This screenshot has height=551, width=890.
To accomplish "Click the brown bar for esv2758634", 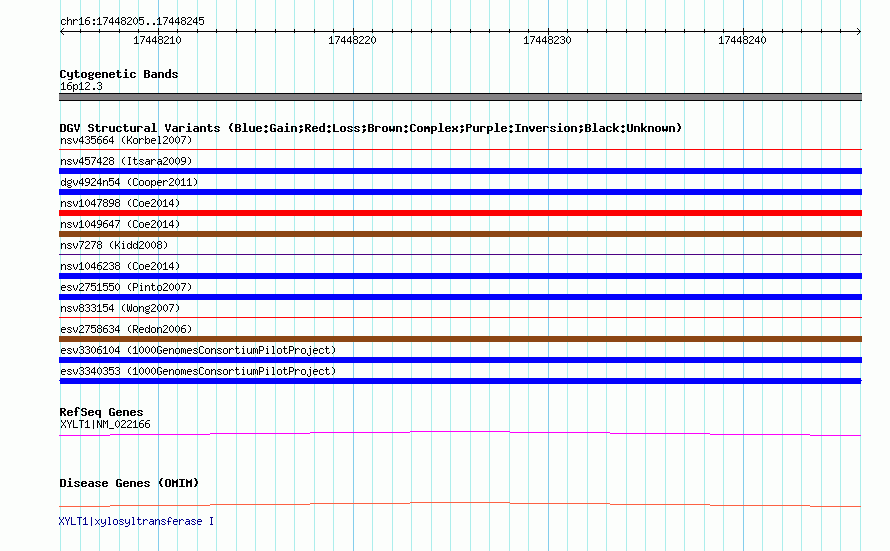I will 460,339.
